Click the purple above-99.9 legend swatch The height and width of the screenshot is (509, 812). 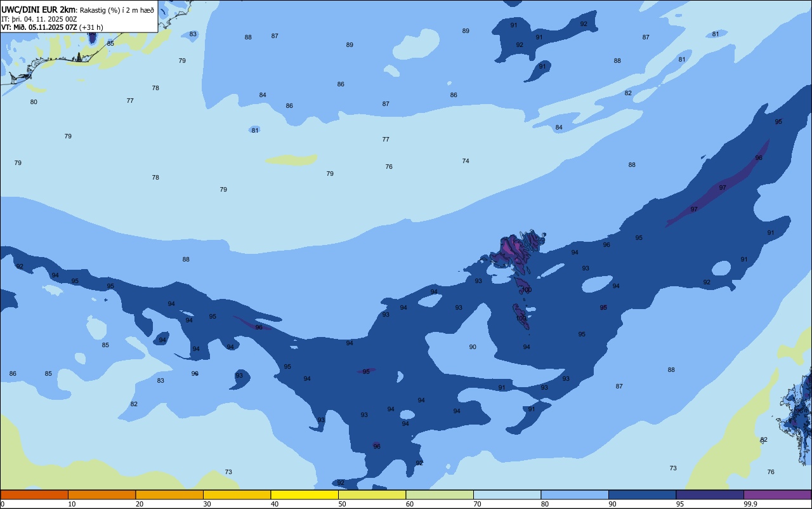point(777,494)
